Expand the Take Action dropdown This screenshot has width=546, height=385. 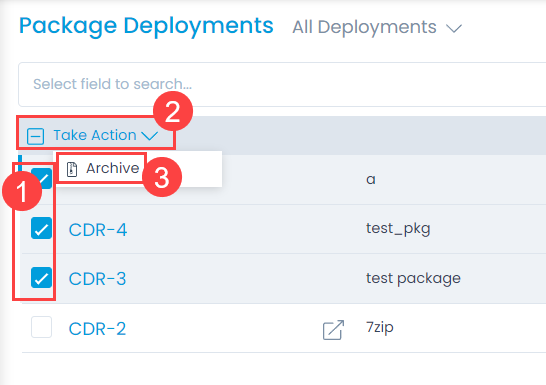(106, 135)
